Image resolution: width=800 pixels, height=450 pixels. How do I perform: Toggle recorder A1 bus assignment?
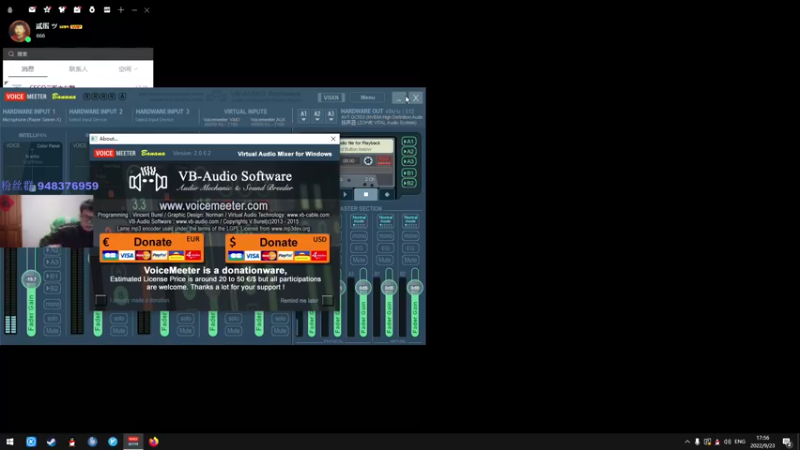[409, 141]
